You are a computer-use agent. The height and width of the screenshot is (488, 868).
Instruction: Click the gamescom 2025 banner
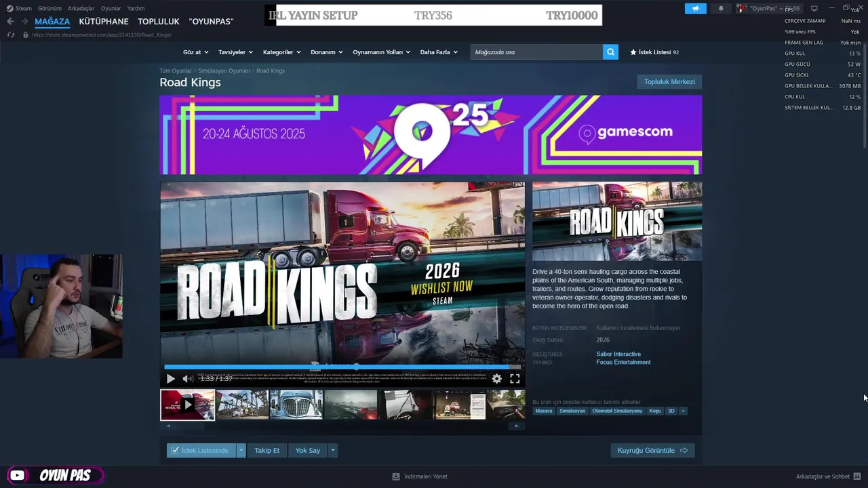431,135
